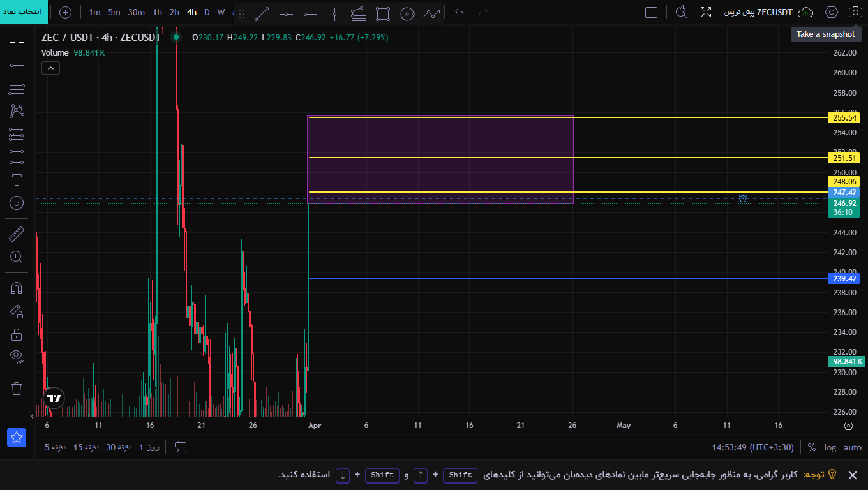The height and width of the screenshot is (490, 868).
Task: Toggle auto scale mode
Action: [x=853, y=447]
